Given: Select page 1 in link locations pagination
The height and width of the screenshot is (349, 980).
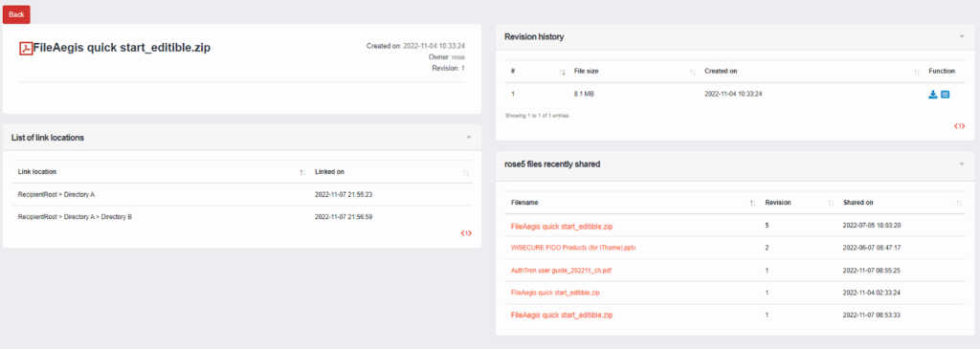Looking at the screenshot, I should (466, 233).
